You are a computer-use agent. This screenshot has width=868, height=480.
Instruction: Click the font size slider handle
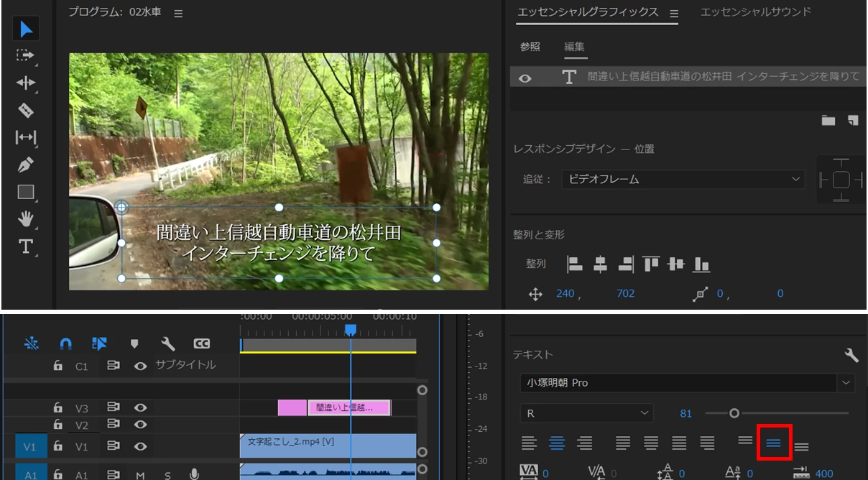(x=734, y=413)
